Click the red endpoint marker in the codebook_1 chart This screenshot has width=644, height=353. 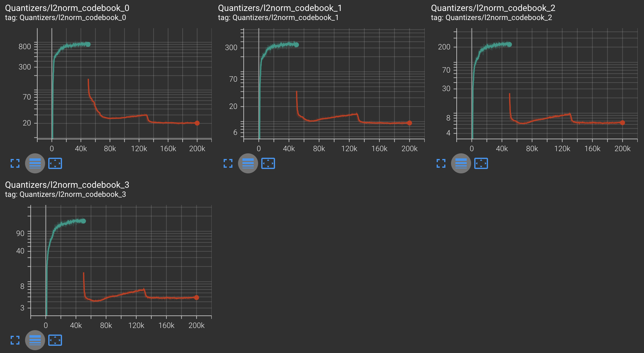(x=409, y=123)
